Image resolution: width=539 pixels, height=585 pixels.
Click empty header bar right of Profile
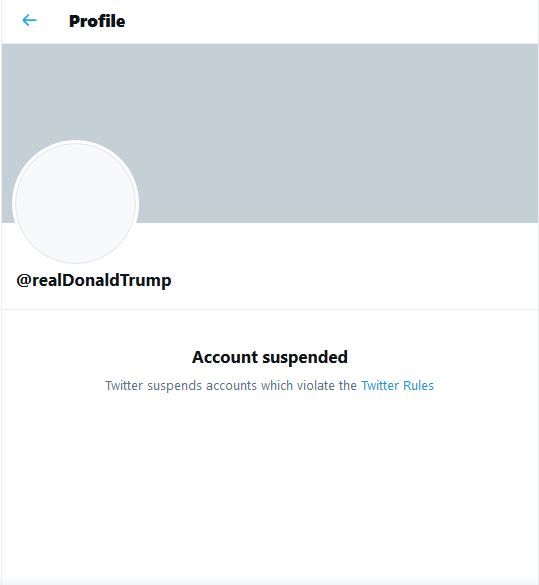[332, 21]
